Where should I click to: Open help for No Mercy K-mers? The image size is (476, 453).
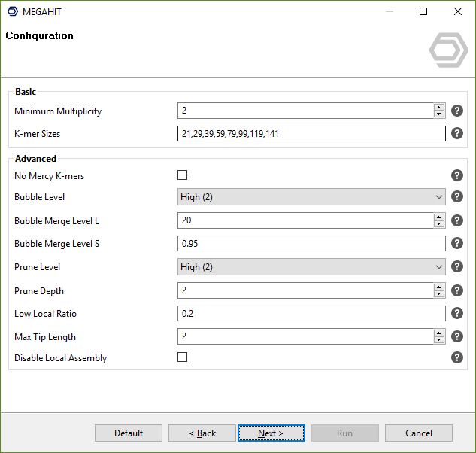457,175
